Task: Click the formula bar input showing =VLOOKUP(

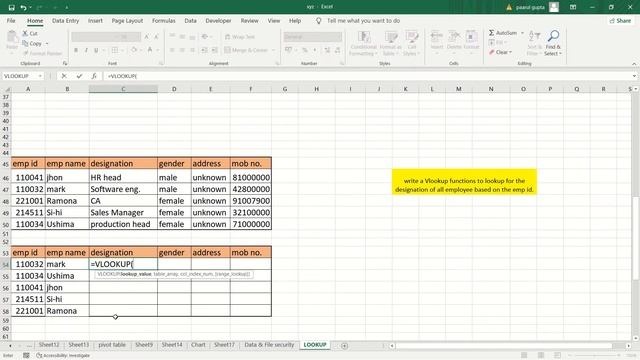Action: 367,76
